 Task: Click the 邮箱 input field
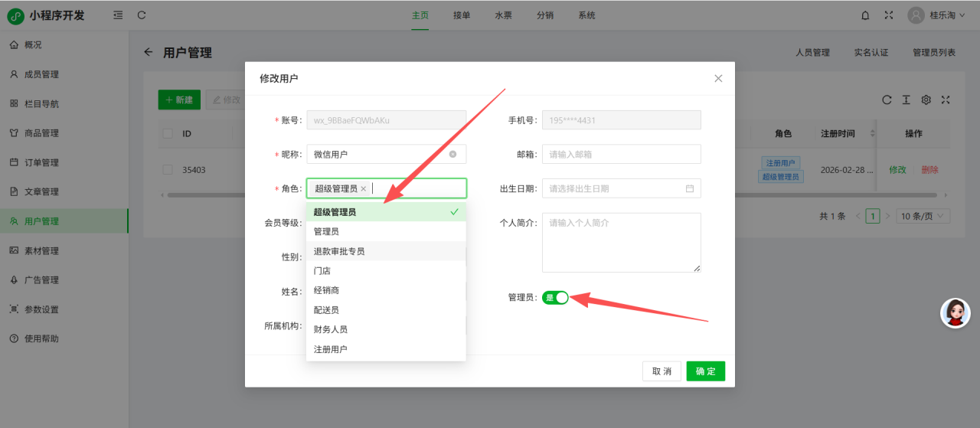click(x=621, y=154)
